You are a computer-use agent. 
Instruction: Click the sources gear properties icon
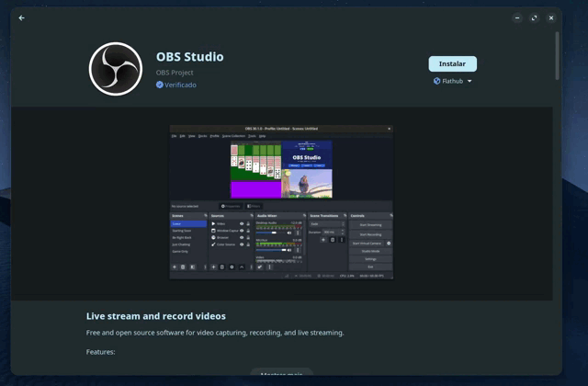pos(232,267)
